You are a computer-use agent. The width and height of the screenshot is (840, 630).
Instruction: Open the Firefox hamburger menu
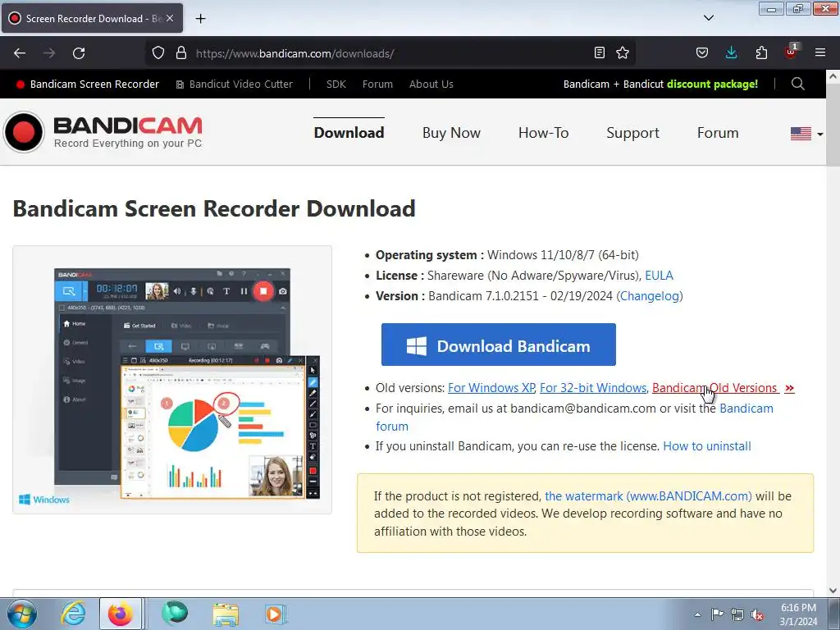[820, 52]
